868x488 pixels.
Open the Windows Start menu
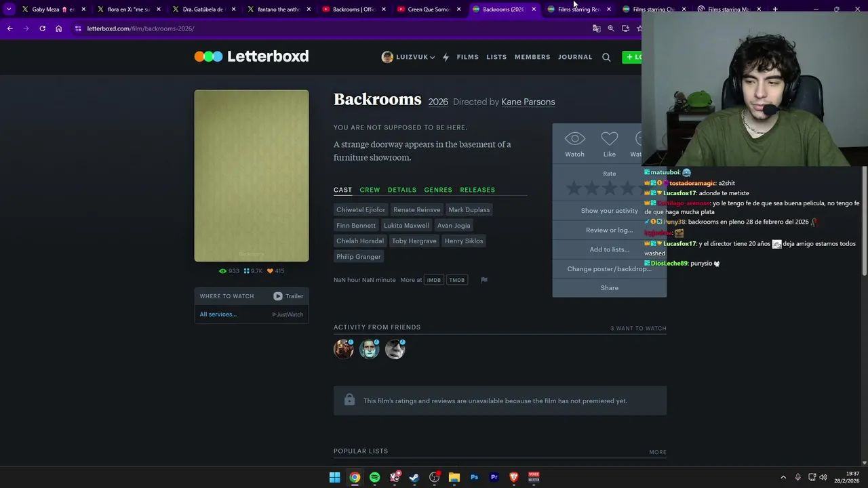pyautogui.click(x=334, y=477)
